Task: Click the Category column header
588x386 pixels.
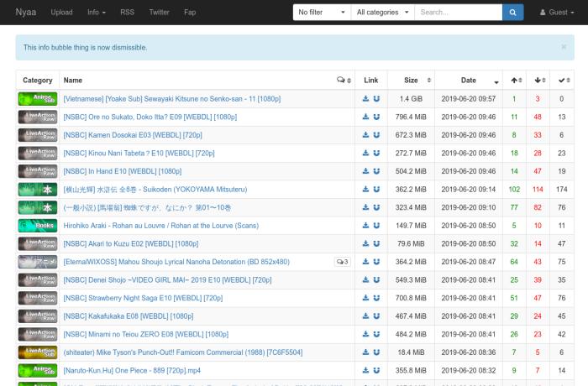Action: pos(38,81)
